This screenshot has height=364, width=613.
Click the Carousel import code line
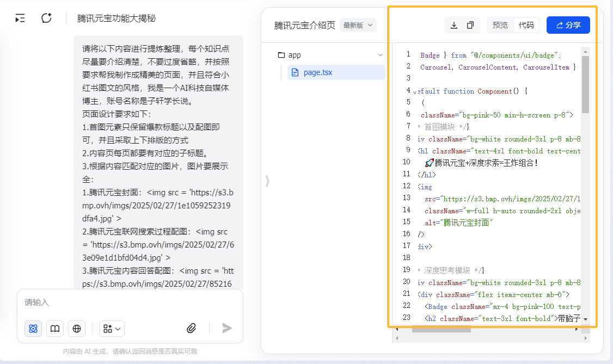pyautogui.click(x=498, y=67)
